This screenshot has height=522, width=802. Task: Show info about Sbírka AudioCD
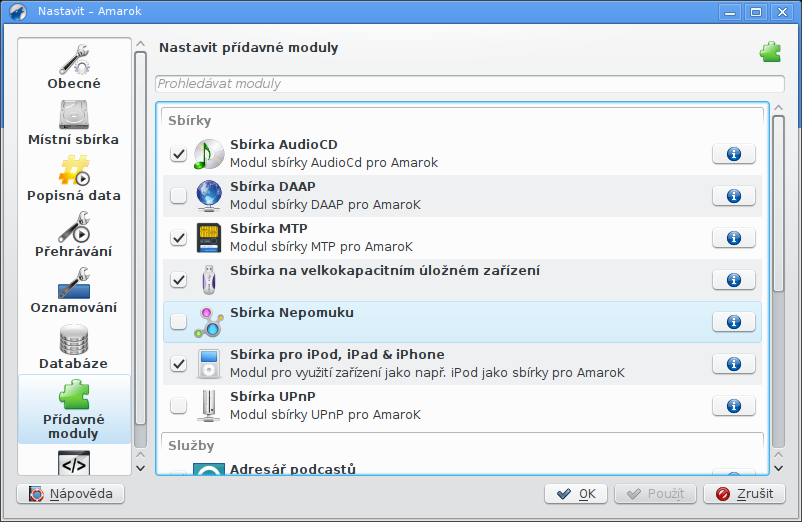pyautogui.click(x=733, y=154)
